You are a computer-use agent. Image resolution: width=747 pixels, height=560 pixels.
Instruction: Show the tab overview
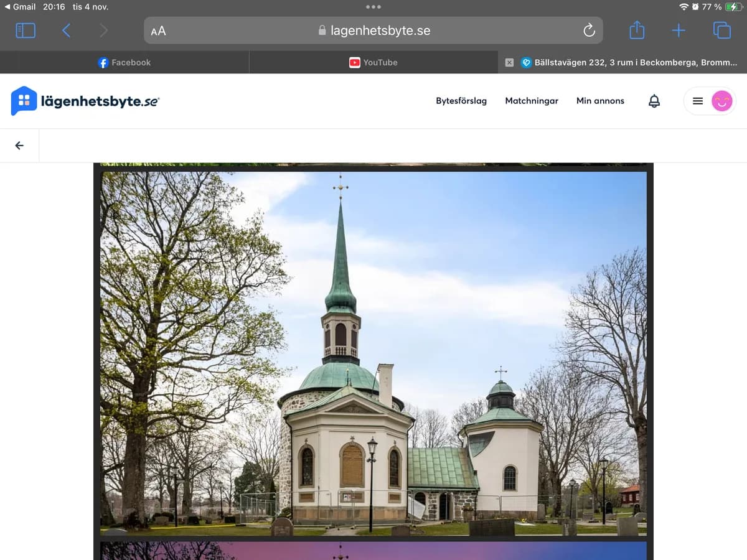click(721, 30)
